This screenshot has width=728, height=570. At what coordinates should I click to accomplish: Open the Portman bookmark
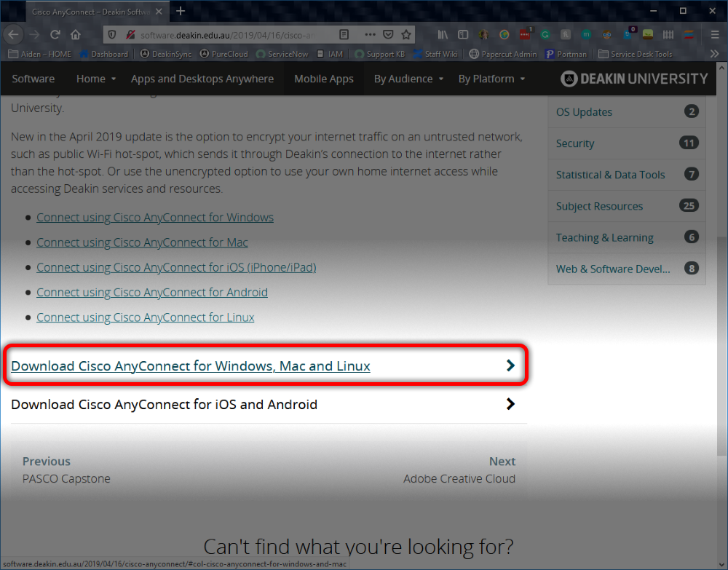tap(566, 54)
